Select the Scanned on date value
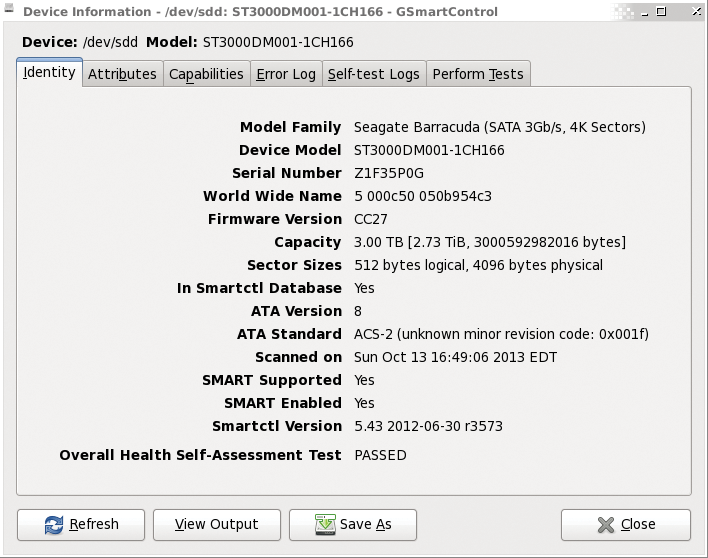Screen dimensions: 708x558 point(455,357)
